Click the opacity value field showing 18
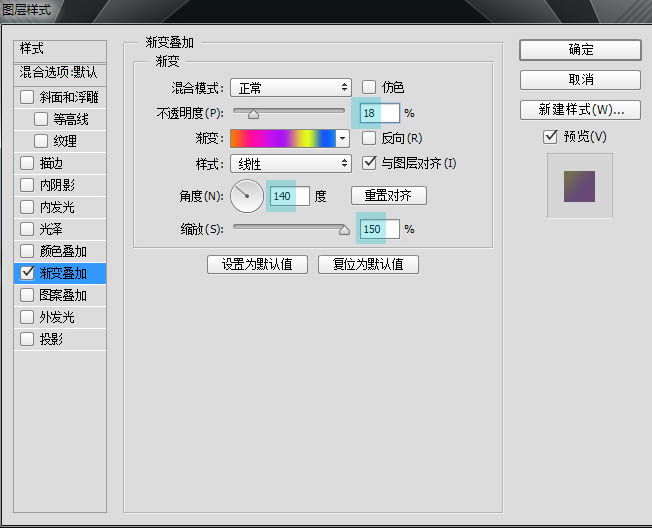652x528 pixels. click(x=380, y=113)
